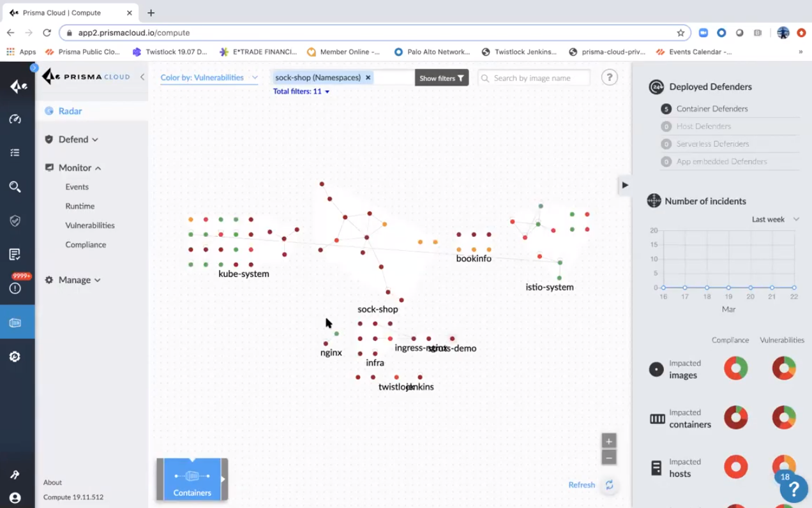
Task: Switch to the Prisma Cloud Compute browser tab
Action: [x=70, y=13]
